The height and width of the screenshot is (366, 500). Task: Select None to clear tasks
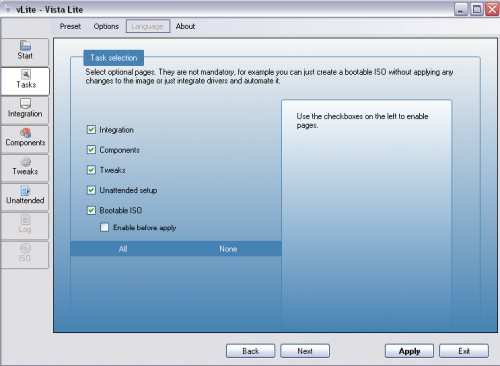pos(228,249)
